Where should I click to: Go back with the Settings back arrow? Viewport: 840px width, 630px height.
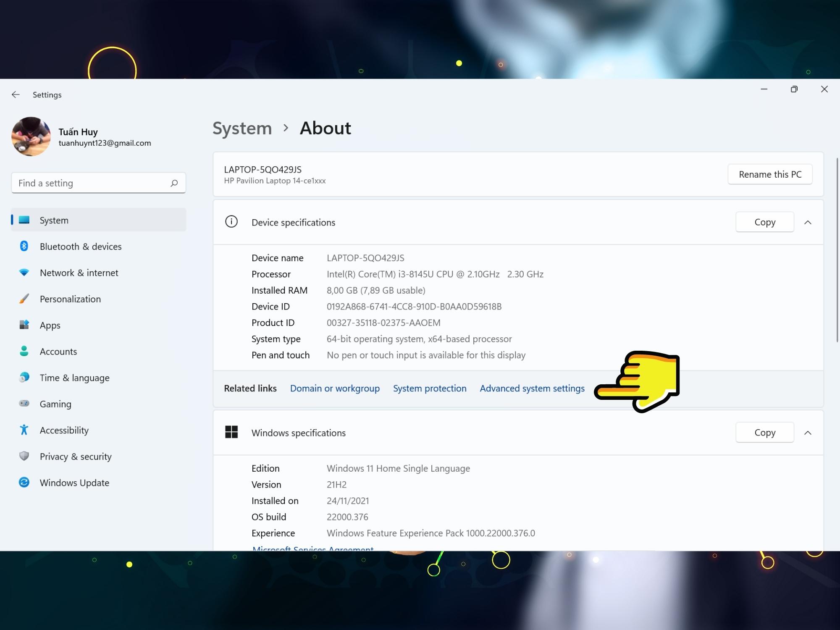point(16,94)
